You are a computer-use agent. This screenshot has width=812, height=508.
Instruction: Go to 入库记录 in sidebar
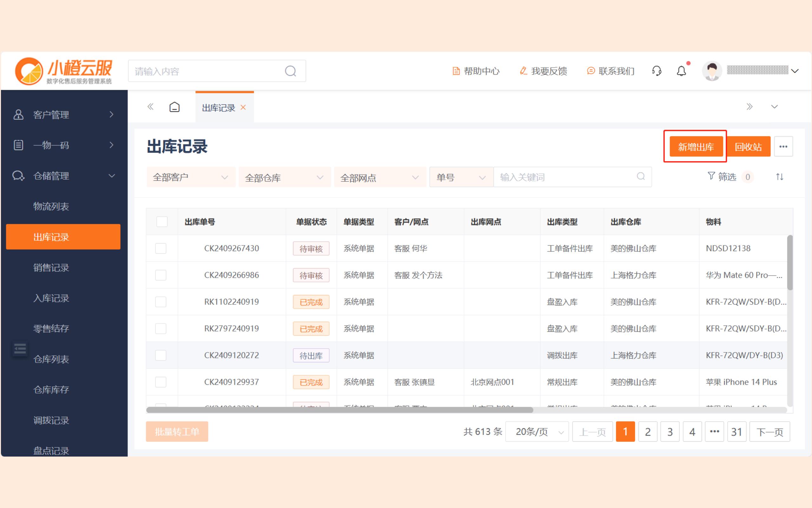pyautogui.click(x=51, y=298)
